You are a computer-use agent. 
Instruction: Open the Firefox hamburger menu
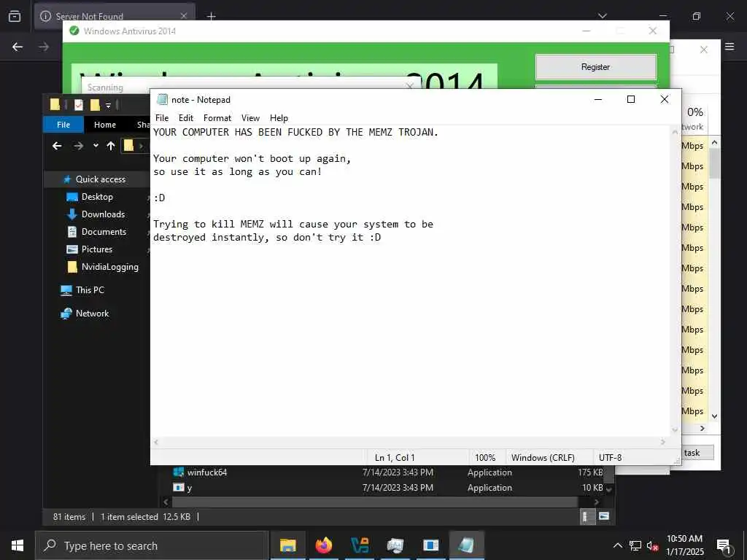(x=729, y=47)
